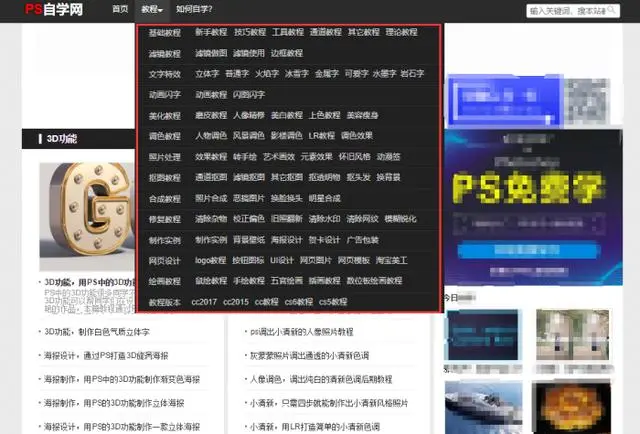Select 通道抠图 under 抠图教程
Viewport: 640px width, 434px height.
click(x=211, y=177)
